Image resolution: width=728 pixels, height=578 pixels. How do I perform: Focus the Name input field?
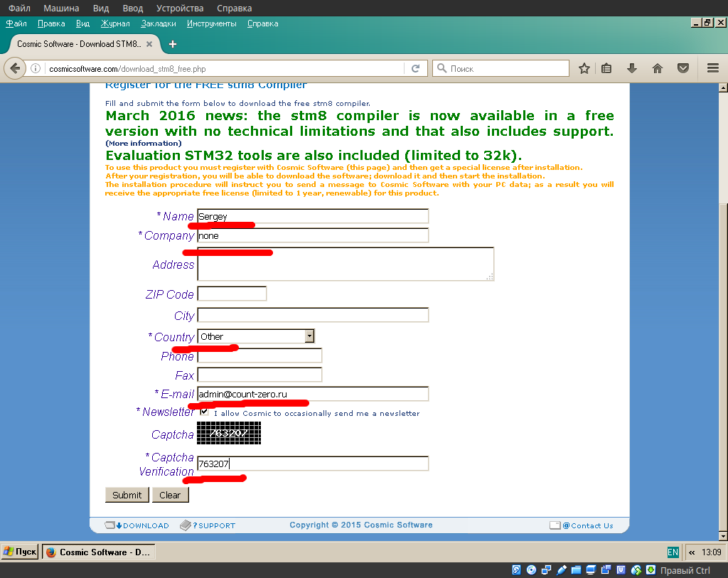[313, 216]
